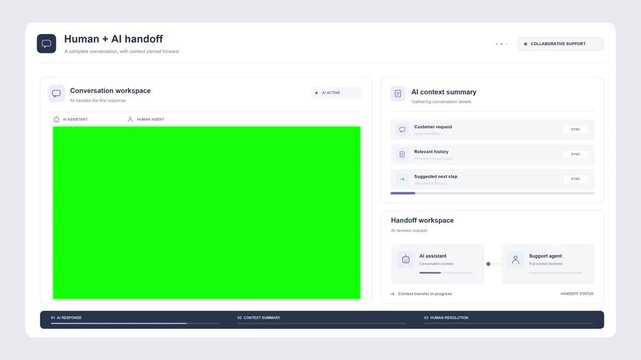Click the Support agent person icon
Viewport: 641px width, 360px height.
[x=515, y=259]
